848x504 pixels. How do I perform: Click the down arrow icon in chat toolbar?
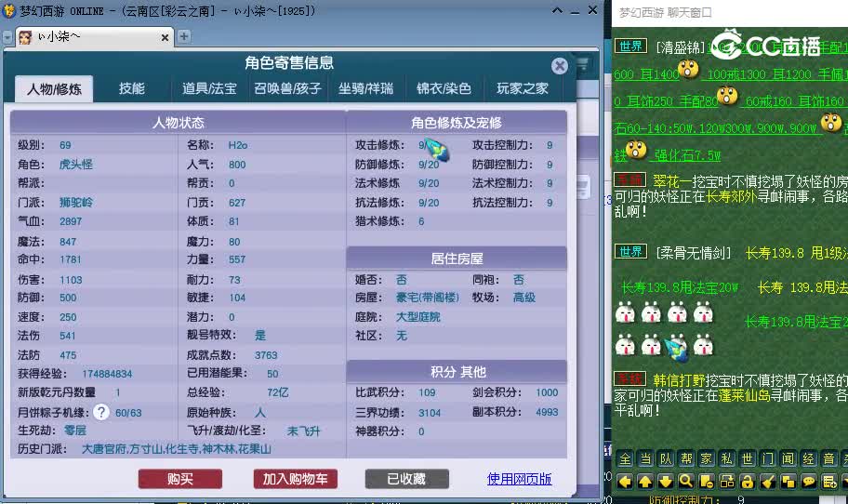[x=666, y=482]
